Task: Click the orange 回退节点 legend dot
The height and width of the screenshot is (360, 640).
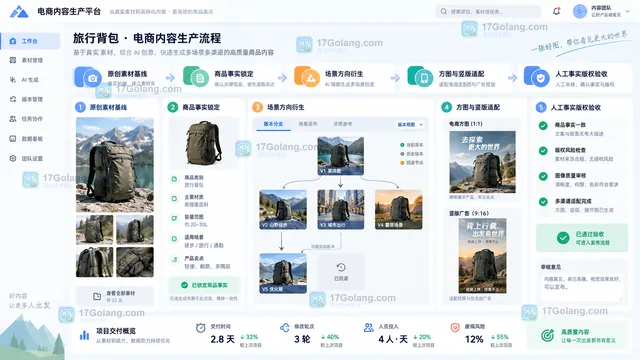Action: tap(402, 163)
